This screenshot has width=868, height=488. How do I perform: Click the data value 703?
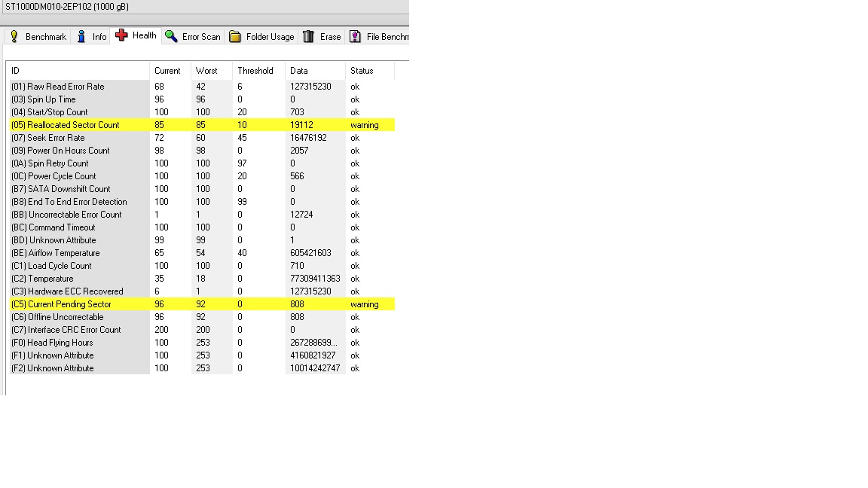click(298, 112)
